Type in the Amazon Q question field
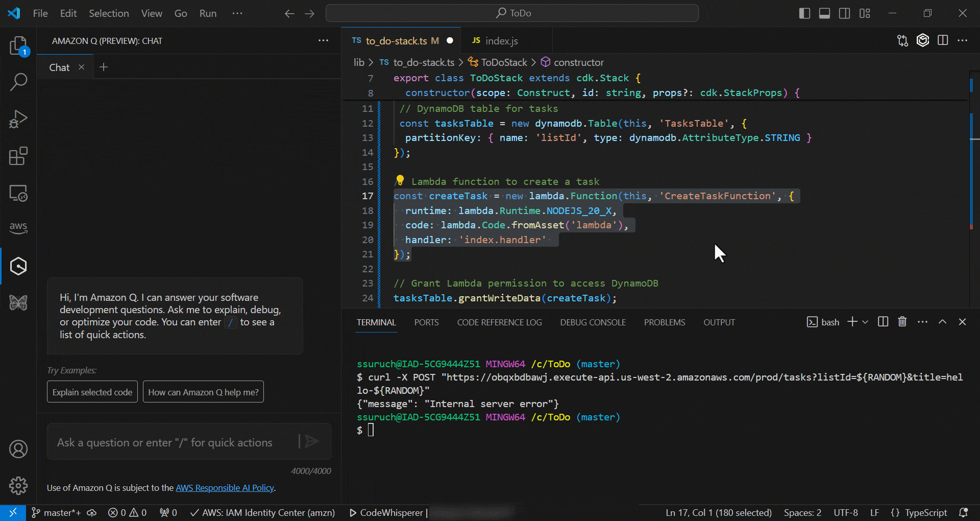Screen dimensions: 980x521 coord(168,442)
